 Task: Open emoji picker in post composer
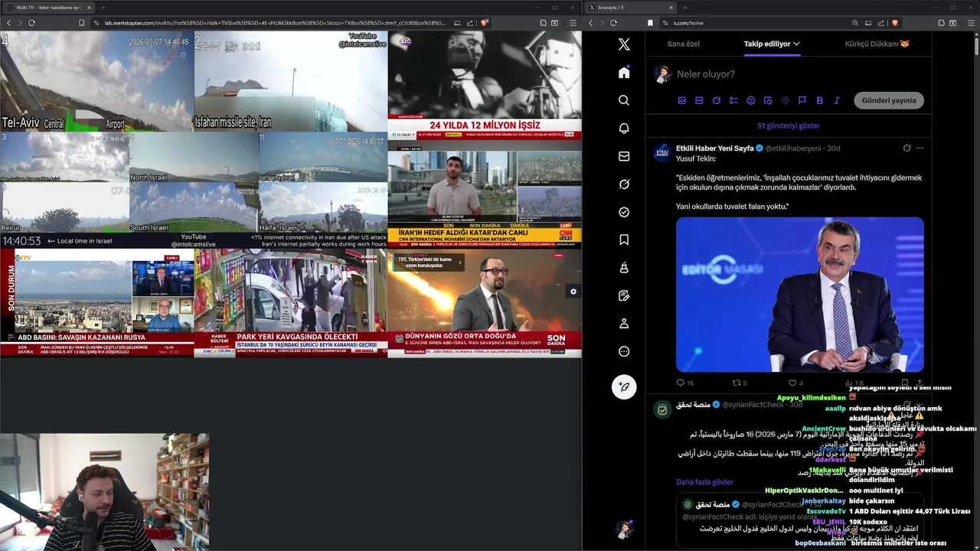[750, 100]
